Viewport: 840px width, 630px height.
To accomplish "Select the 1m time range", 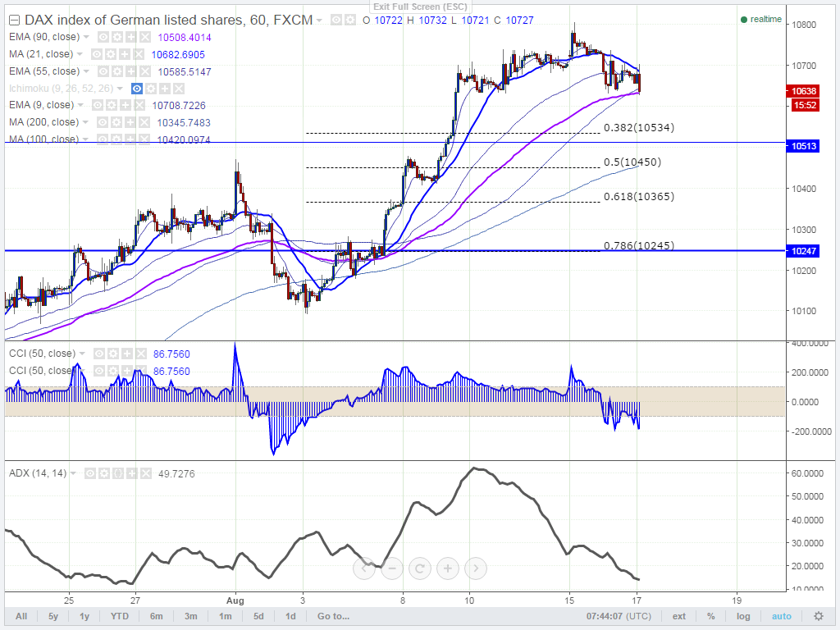I will click(x=226, y=616).
